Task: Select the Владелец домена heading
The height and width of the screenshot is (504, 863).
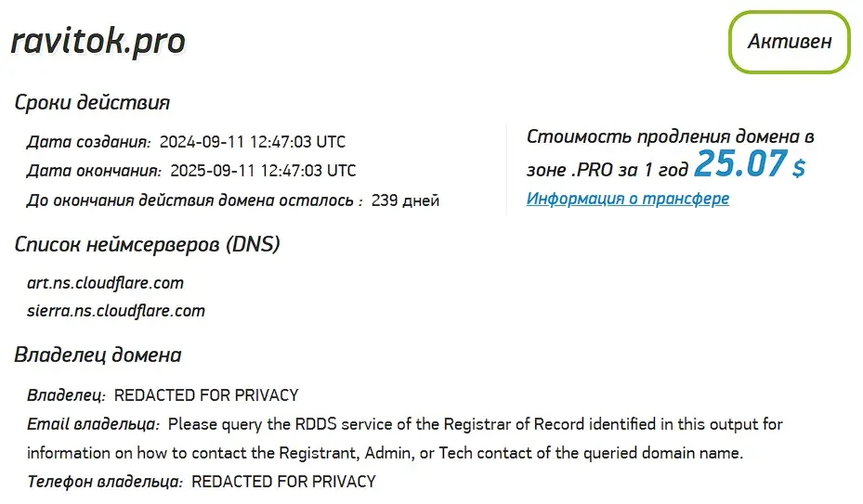Action: [x=98, y=355]
